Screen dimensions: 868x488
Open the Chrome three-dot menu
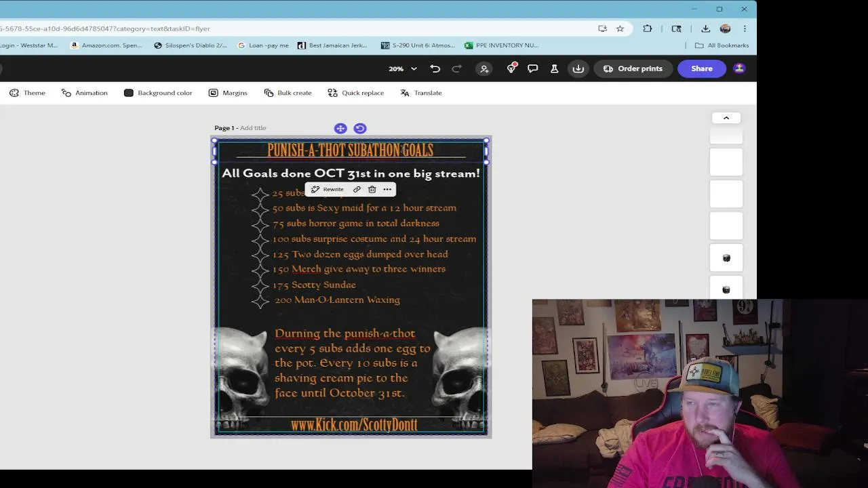[745, 28]
